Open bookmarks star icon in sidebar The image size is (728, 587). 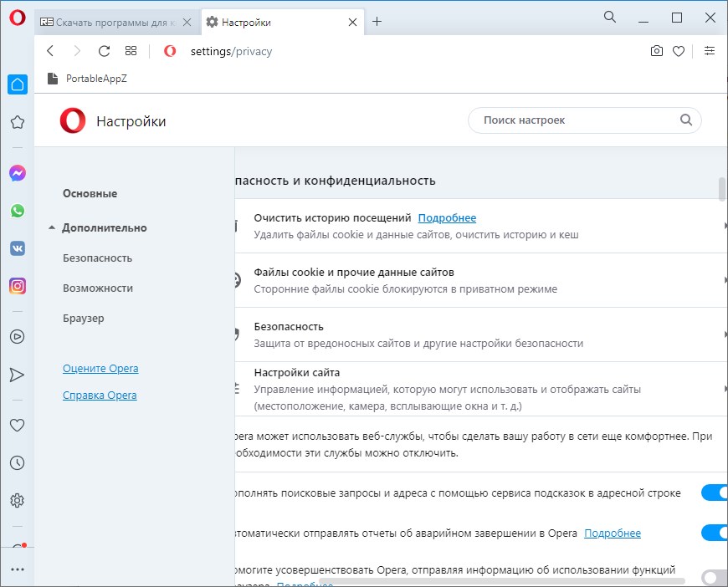pyautogui.click(x=18, y=122)
